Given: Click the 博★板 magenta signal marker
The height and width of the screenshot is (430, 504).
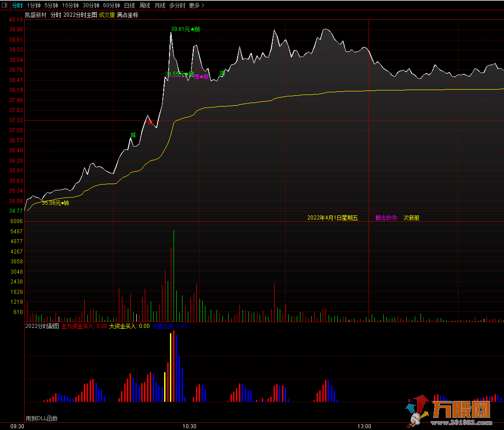Looking at the screenshot, I should 201,77.
